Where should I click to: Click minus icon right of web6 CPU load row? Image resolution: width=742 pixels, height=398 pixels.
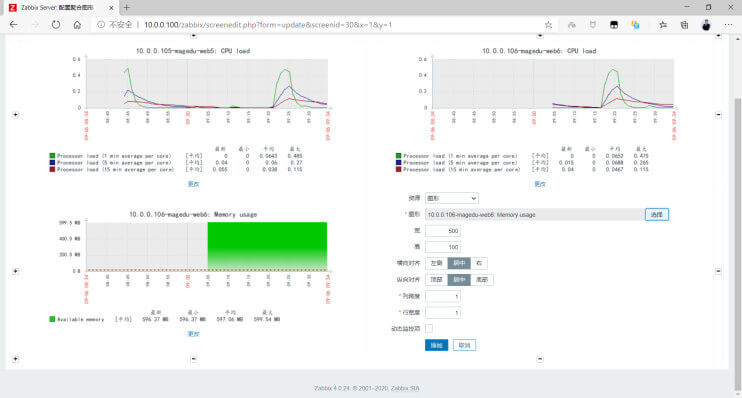(718, 115)
